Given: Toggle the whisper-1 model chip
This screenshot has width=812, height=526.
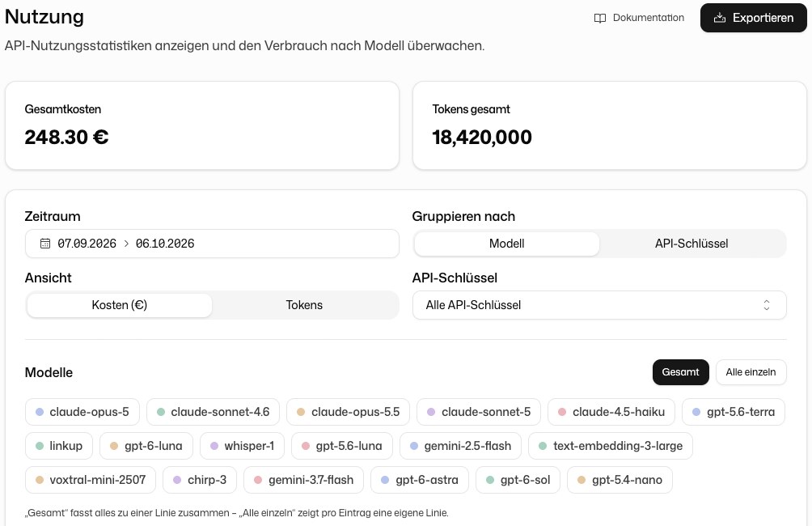Looking at the screenshot, I should point(243,446).
